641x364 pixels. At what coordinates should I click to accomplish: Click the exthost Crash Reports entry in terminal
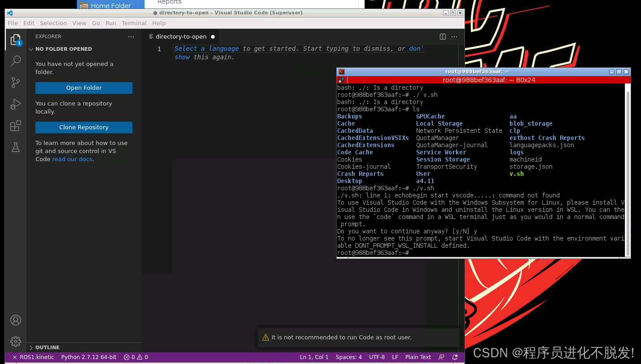tap(547, 138)
